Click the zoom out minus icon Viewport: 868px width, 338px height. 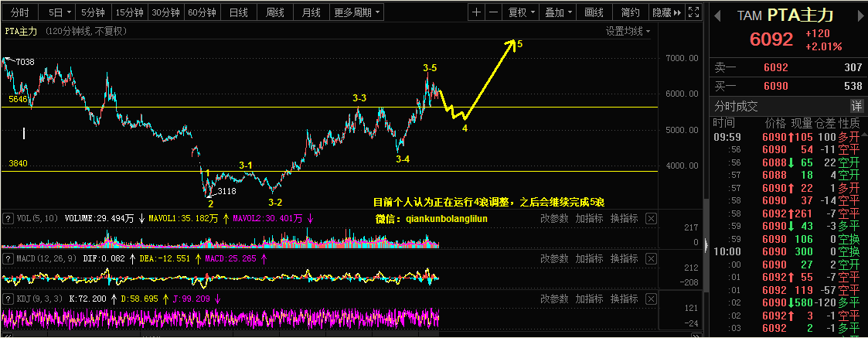click(x=493, y=12)
